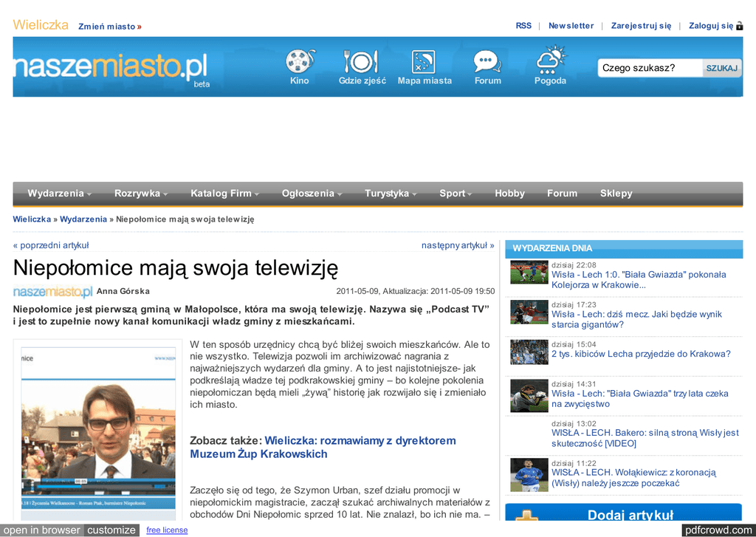
Task: Expand the Wydarzenia dropdown menu
Action: click(x=59, y=194)
